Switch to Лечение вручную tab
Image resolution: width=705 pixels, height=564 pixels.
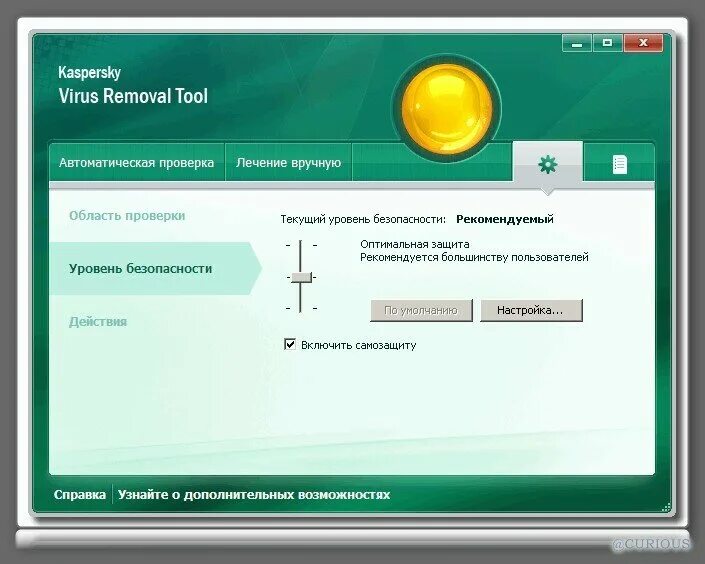click(288, 162)
